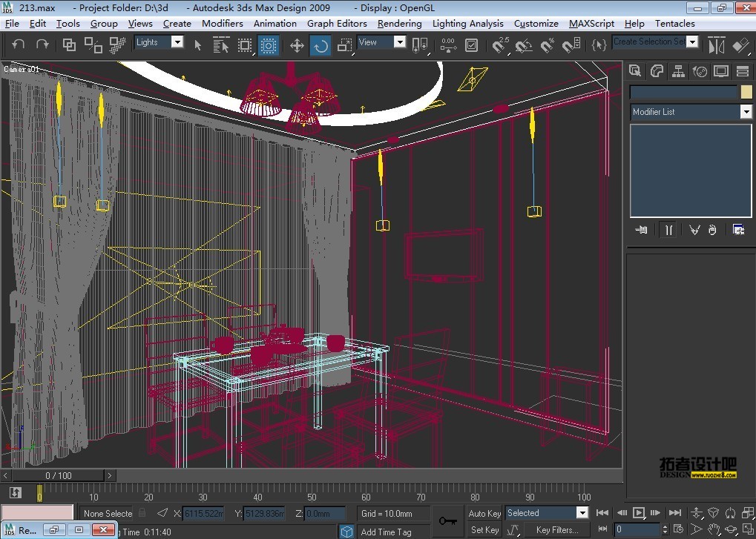Open the Modifier List dropdown
756x539 pixels.
point(746,112)
